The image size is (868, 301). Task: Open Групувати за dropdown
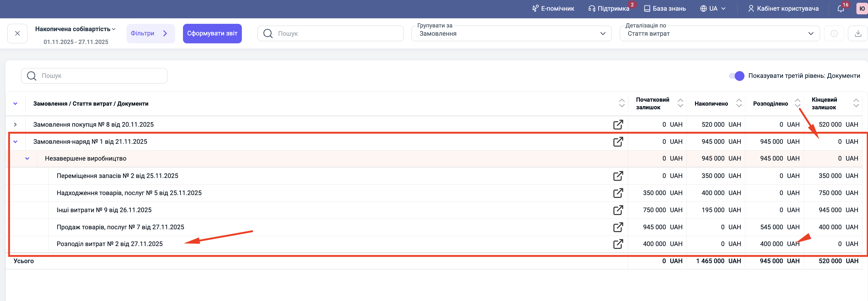(511, 34)
